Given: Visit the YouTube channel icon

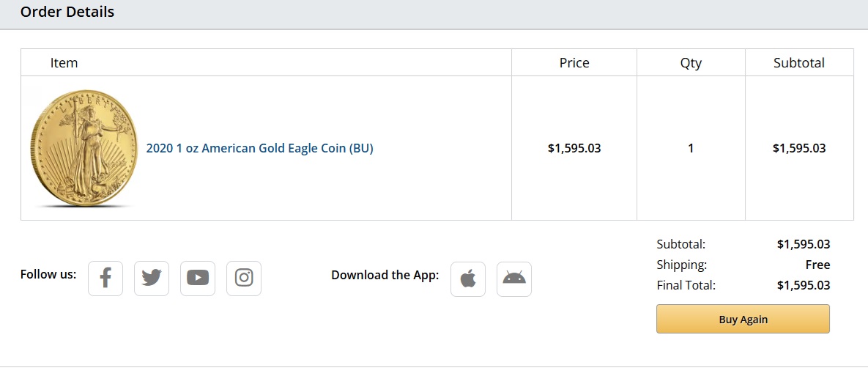Looking at the screenshot, I should (x=198, y=279).
